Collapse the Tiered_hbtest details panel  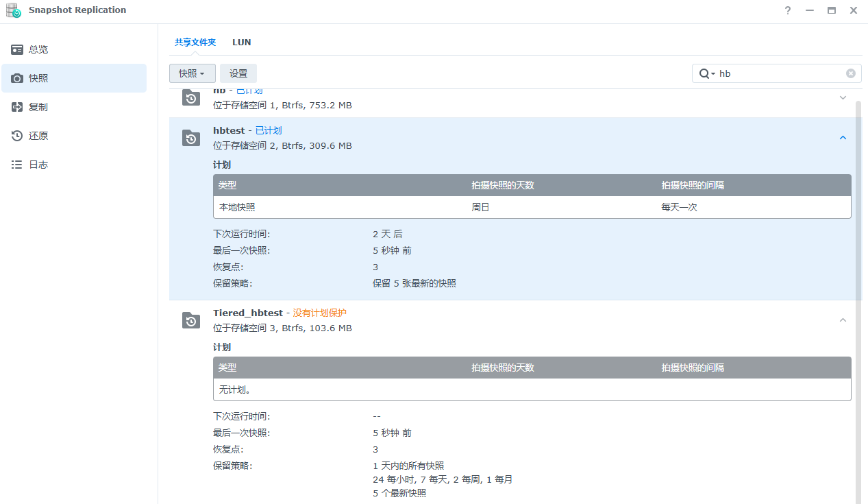coord(843,320)
